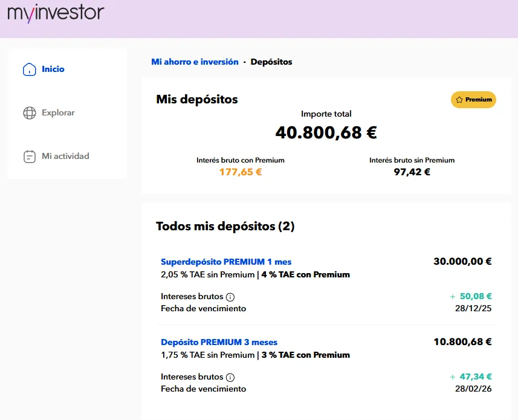Screen dimensions: 518x420
Task: Open the info icon beside the second Intereses brutos
Action: pos(230,376)
